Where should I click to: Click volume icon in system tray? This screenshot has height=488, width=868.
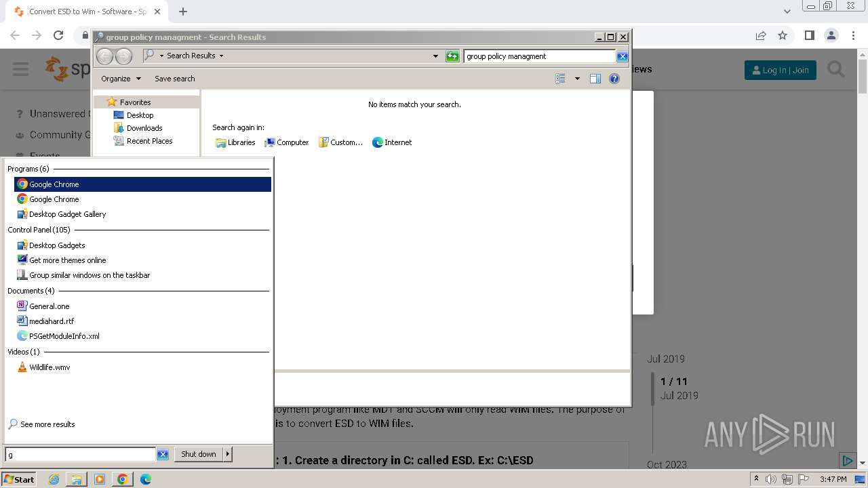coord(770,479)
